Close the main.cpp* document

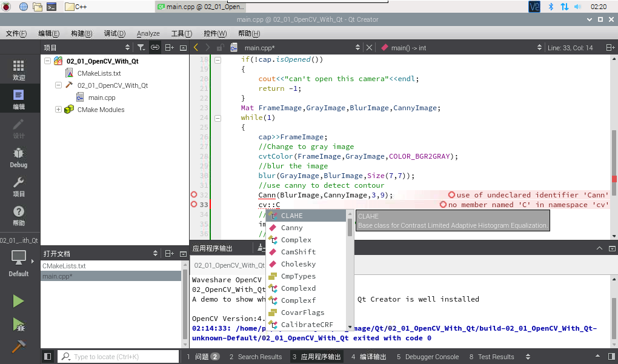pos(370,48)
